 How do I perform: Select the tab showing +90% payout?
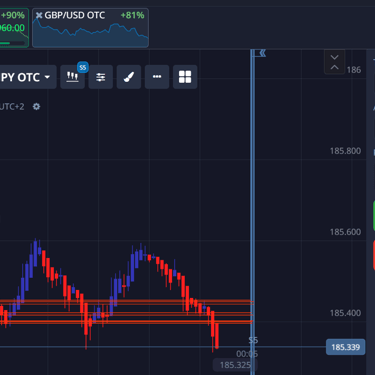click(14, 28)
